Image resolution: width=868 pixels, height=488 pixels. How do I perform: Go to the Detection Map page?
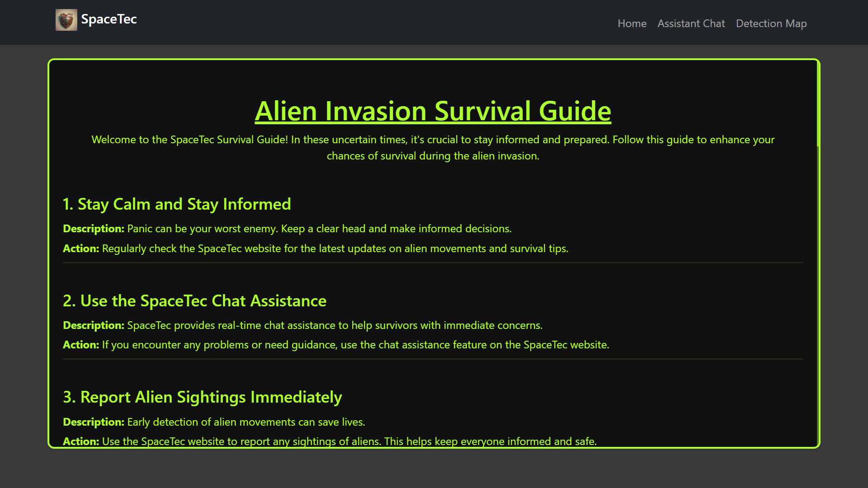click(x=771, y=23)
